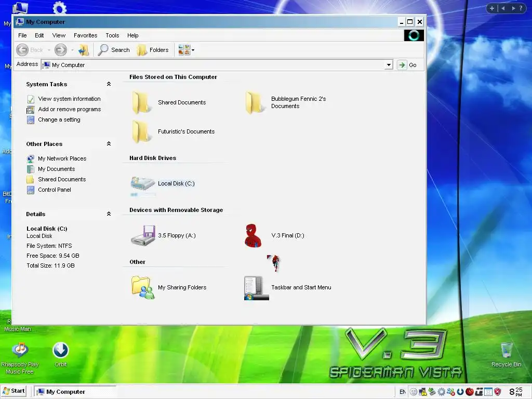
Task: Open the Back history dropdown arrow
Action: coord(49,50)
